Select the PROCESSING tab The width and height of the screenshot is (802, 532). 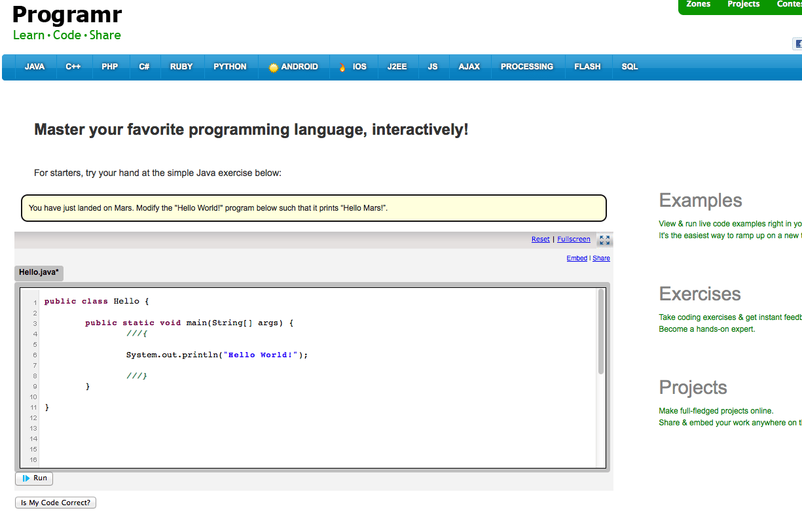(x=528, y=66)
